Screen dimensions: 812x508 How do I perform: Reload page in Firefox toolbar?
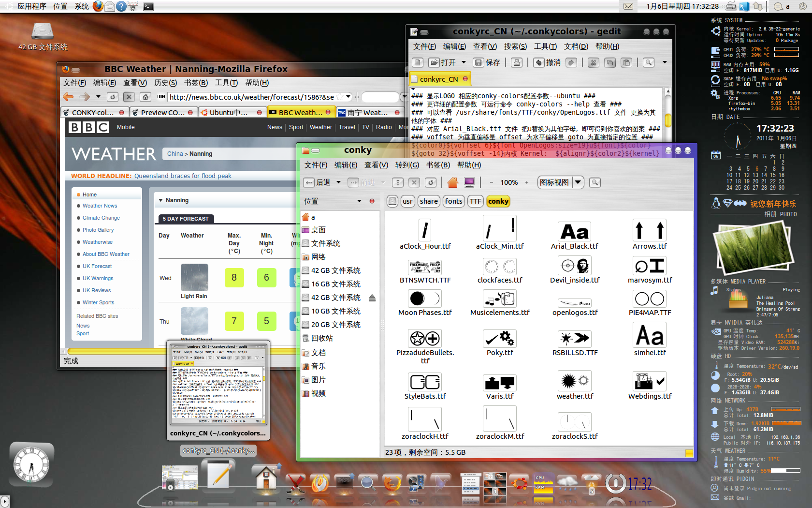(113, 97)
